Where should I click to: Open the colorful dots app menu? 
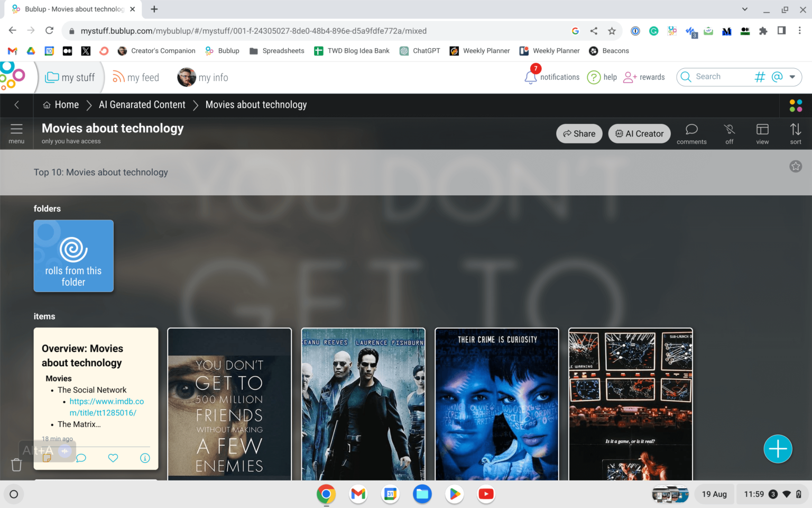click(x=795, y=106)
